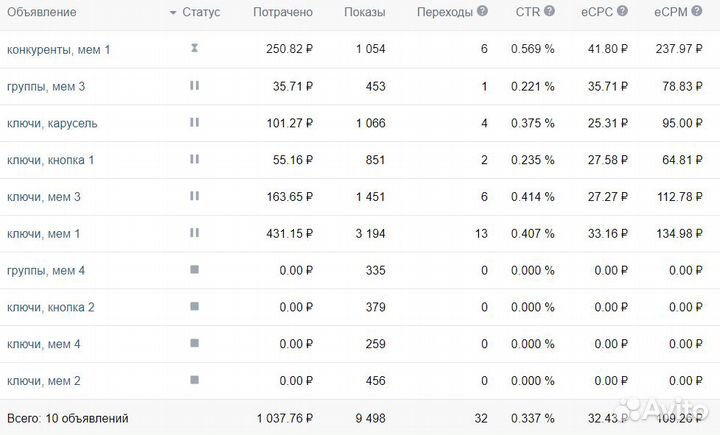Click the help icon next to Переходы
This screenshot has width=720, height=435.
click(x=483, y=12)
